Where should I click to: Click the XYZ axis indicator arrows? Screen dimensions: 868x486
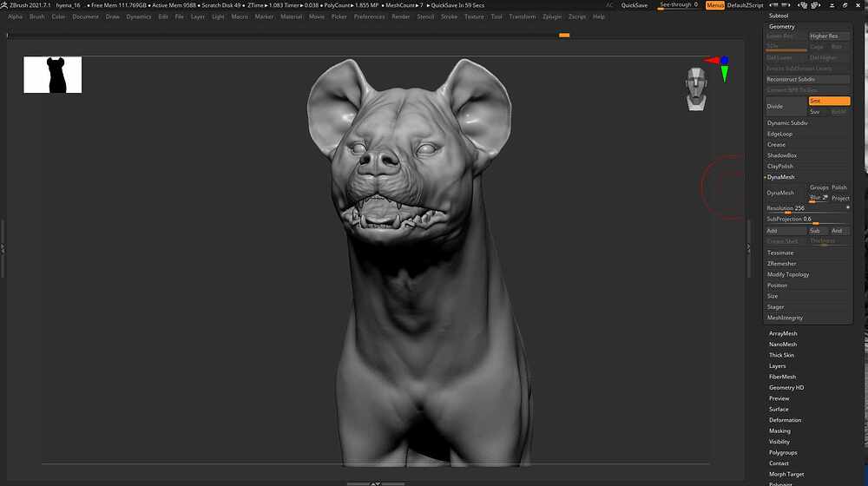tap(719, 68)
